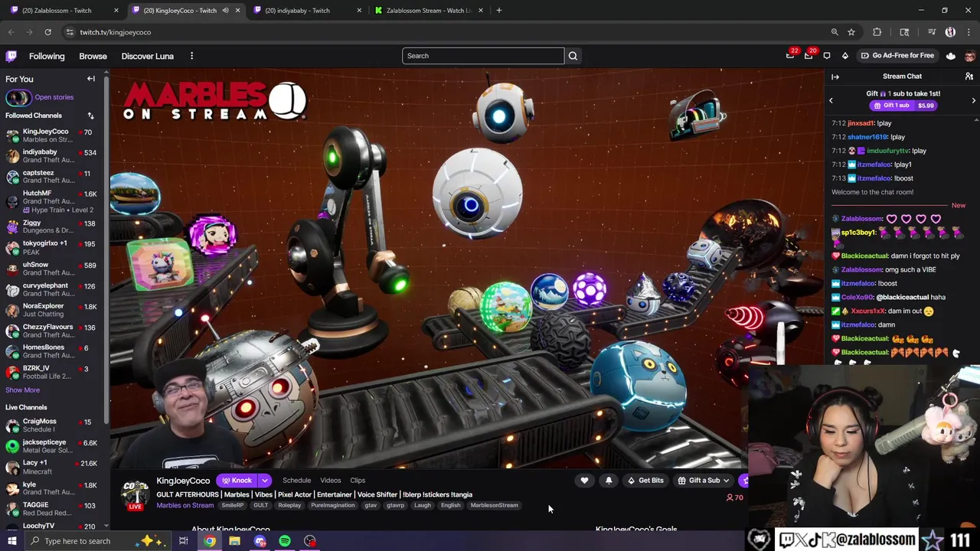Image resolution: width=980 pixels, height=551 pixels.
Task: Follow heart button under stream
Action: tap(584, 481)
